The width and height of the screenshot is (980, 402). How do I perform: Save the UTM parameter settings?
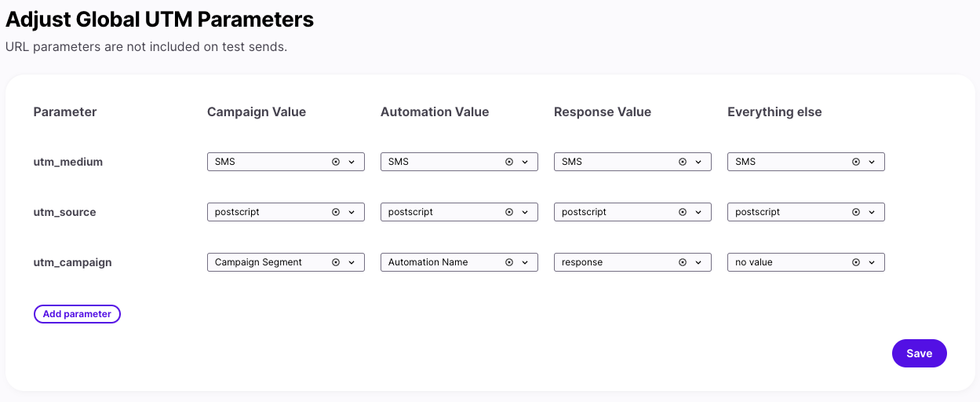[x=919, y=353]
